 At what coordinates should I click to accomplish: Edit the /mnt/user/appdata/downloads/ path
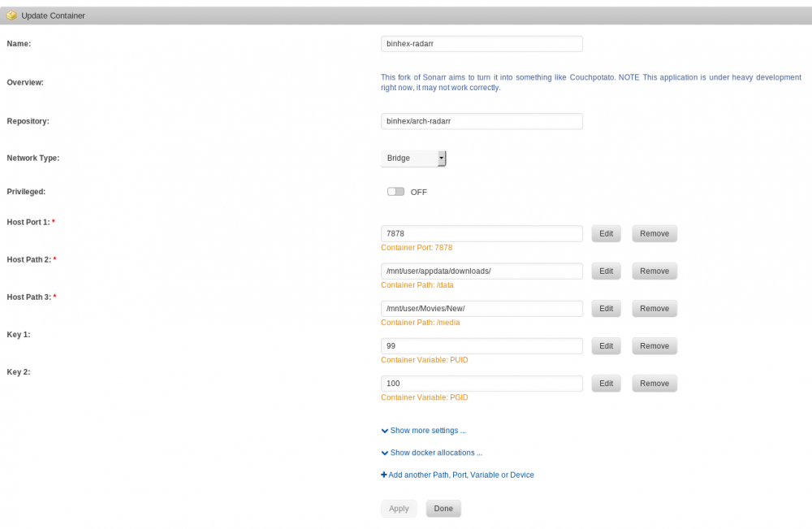tap(606, 271)
